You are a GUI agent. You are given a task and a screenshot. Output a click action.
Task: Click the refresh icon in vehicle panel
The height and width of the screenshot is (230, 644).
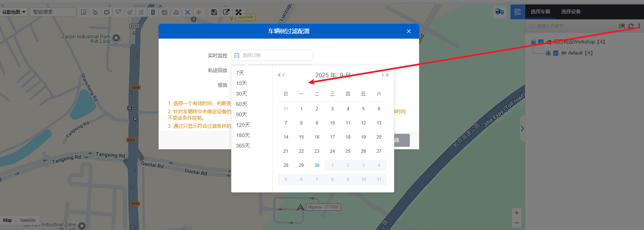631,26
